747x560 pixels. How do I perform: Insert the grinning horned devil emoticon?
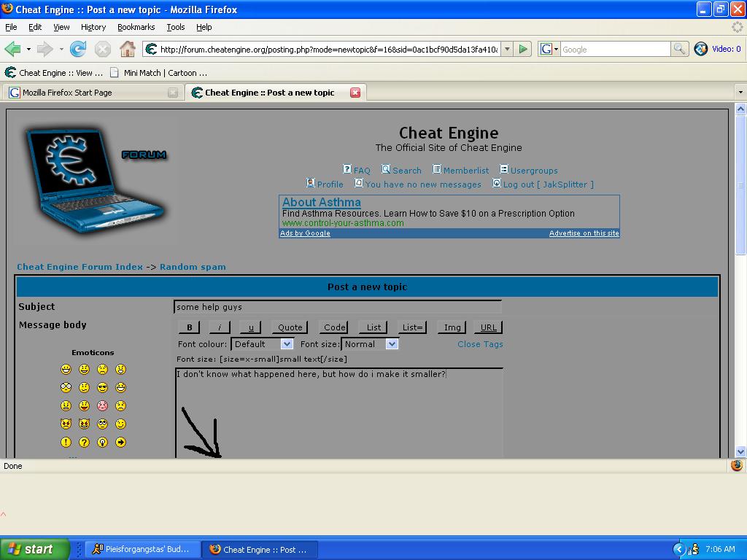[x=85, y=424]
